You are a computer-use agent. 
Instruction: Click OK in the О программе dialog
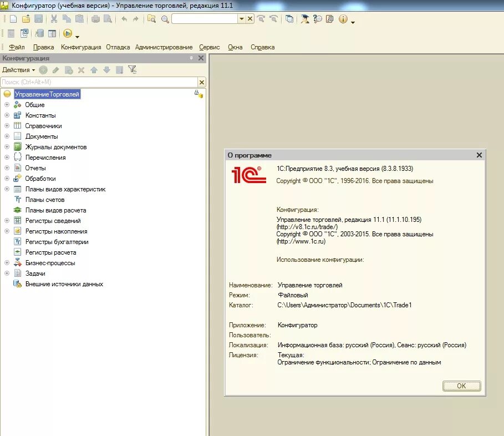pyautogui.click(x=461, y=386)
